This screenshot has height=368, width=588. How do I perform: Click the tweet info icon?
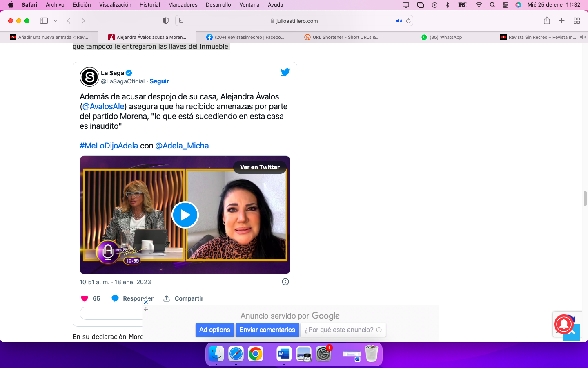(285, 282)
